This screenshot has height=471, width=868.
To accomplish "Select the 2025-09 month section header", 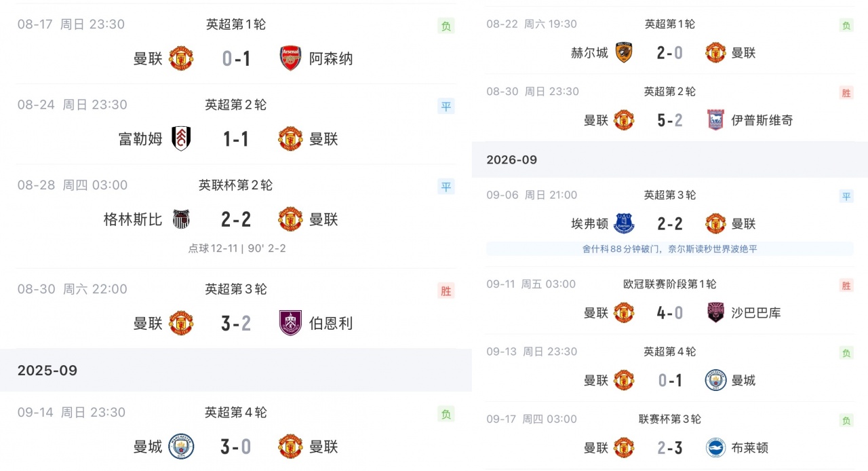I will (236, 371).
